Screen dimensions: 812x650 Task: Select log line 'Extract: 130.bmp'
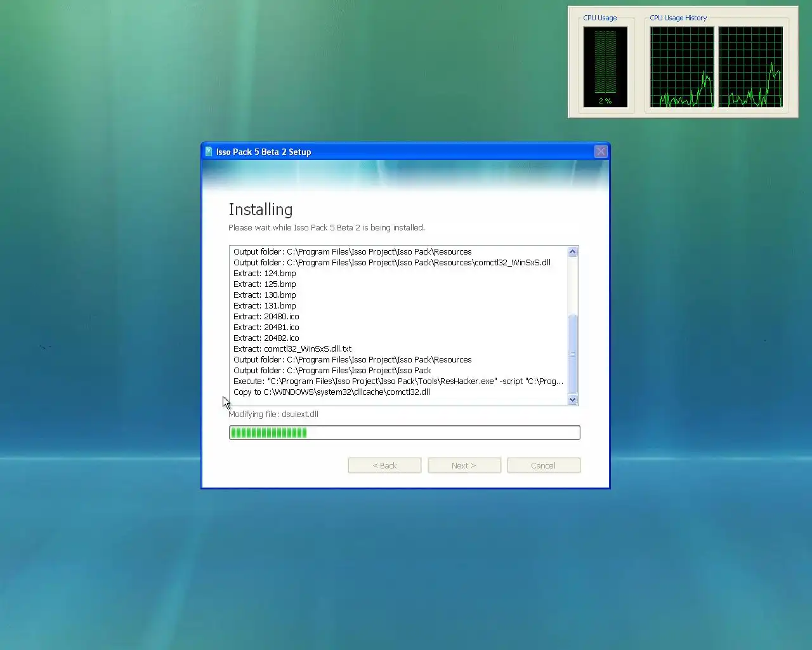[x=265, y=295]
